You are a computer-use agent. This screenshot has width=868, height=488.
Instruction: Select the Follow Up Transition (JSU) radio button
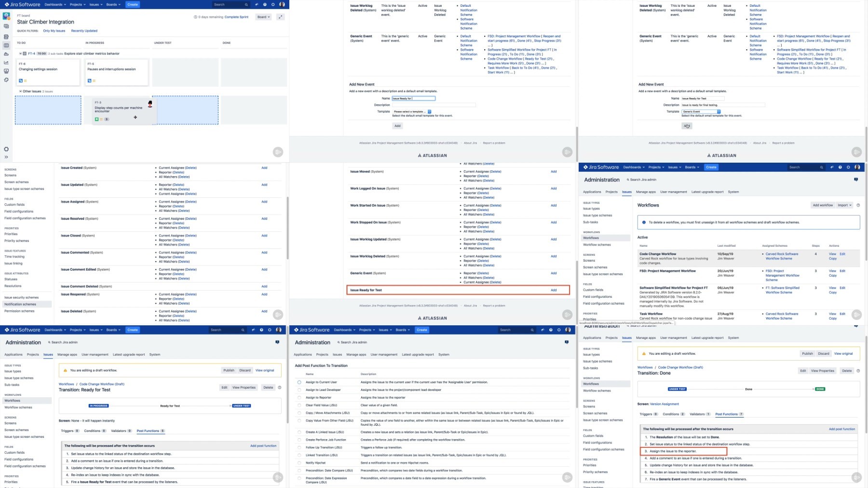click(299, 447)
